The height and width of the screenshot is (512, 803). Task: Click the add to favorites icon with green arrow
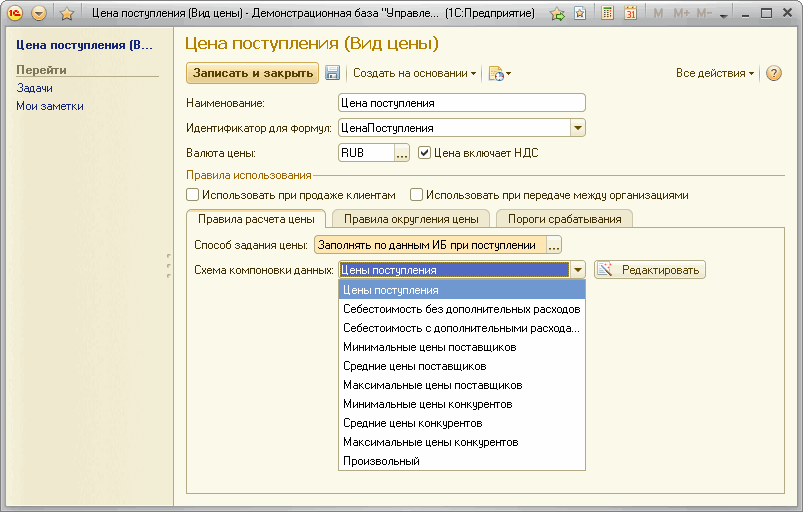click(557, 14)
